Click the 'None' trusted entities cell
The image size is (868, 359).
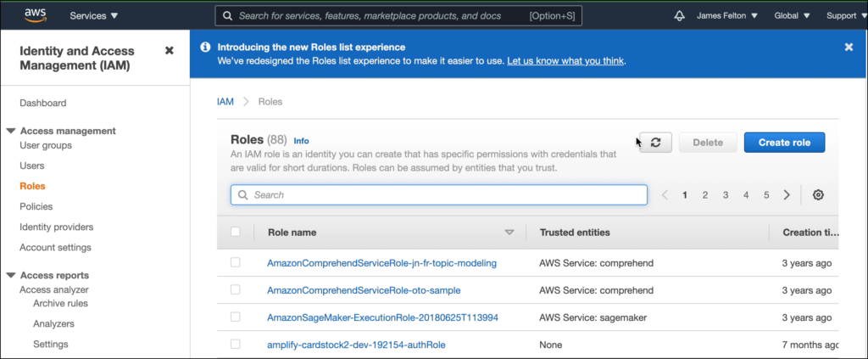(551, 345)
